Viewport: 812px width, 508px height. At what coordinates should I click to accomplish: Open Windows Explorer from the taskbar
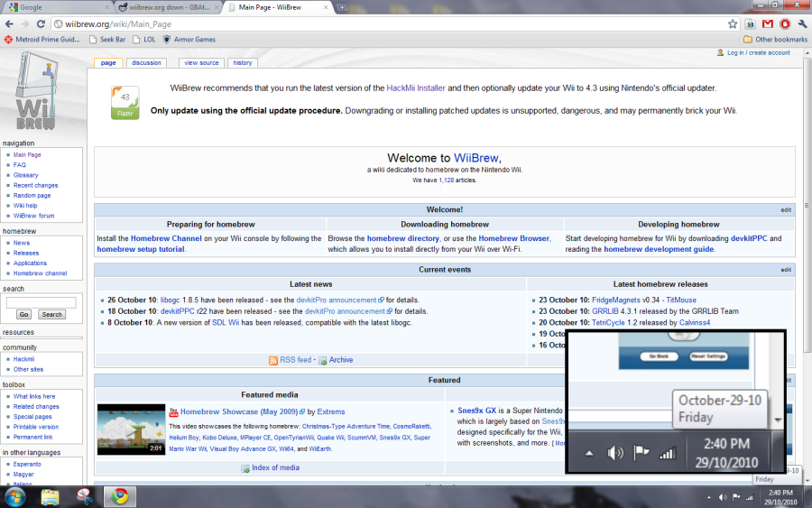click(x=51, y=496)
